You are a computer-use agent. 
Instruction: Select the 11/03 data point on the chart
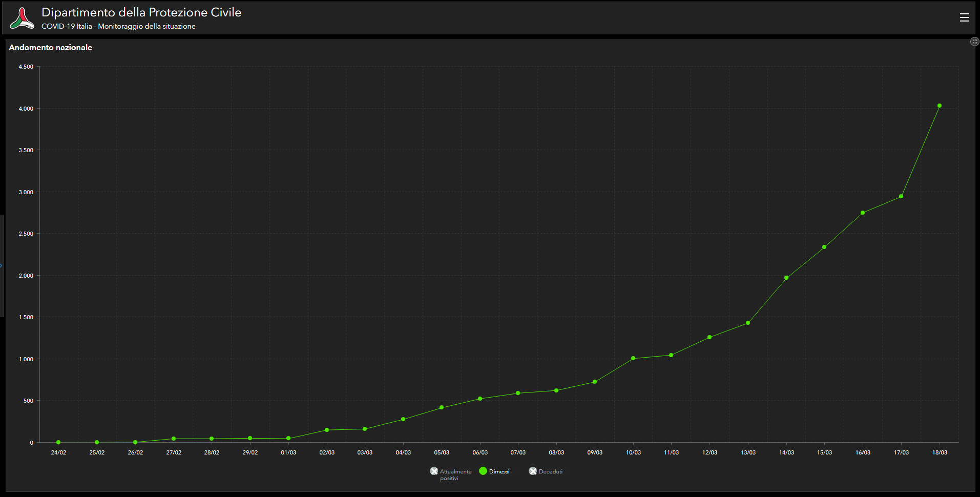pyautogui.click(x=671, y=355)
